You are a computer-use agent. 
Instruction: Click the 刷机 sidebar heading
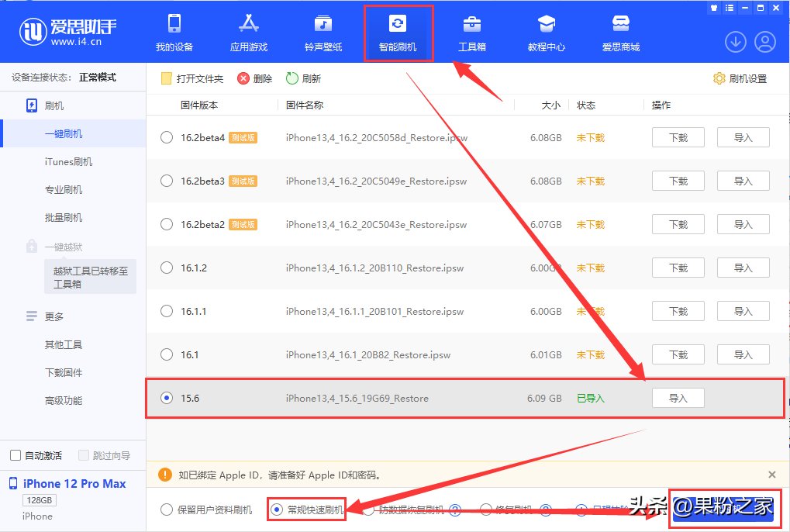pos(54,105)
